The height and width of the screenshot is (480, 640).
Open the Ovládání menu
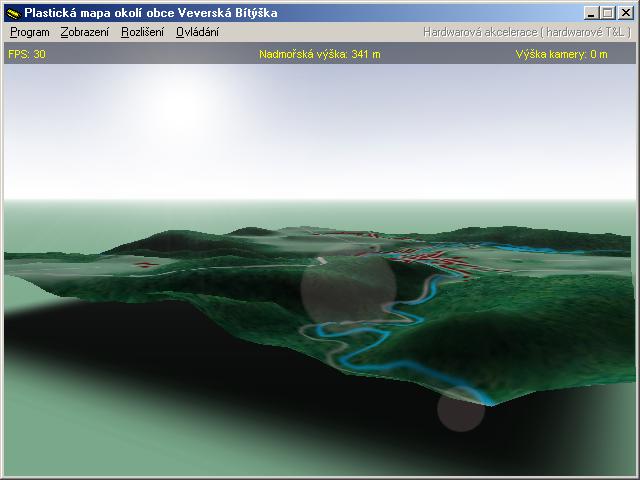[x=197, y=32]
